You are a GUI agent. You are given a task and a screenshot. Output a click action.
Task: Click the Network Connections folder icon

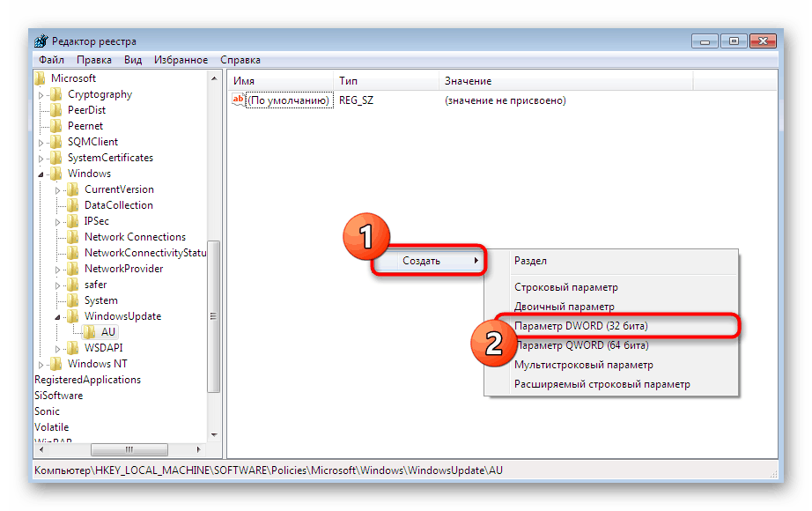tap(73, 237)
